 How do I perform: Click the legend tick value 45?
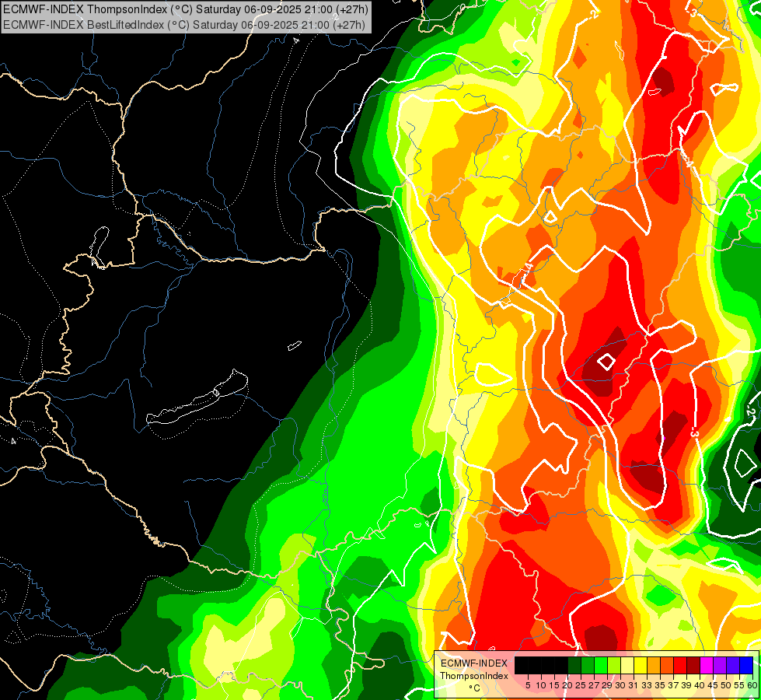713,685
